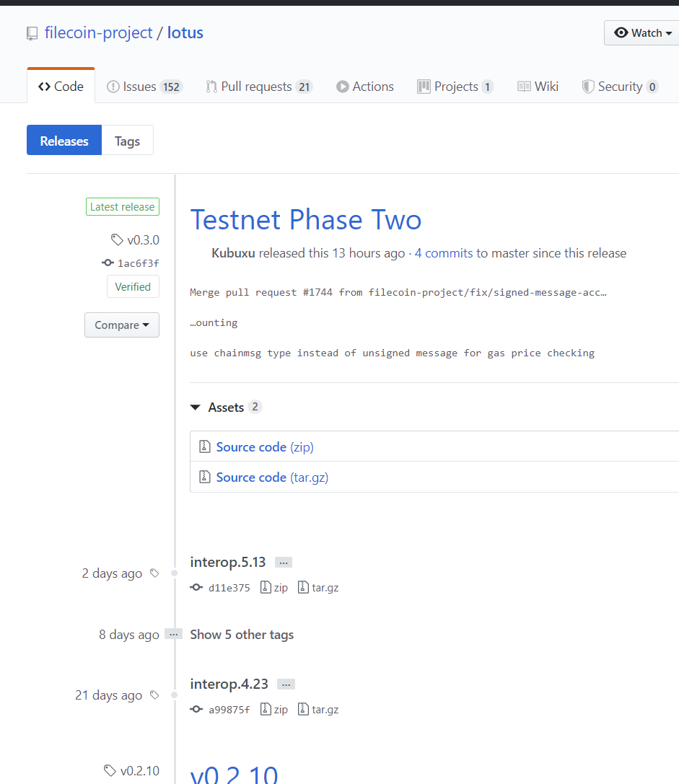Click file icon beside Source code (tar.gz)
This screenshot has width=679, height=784.
[x=205, y=477]
